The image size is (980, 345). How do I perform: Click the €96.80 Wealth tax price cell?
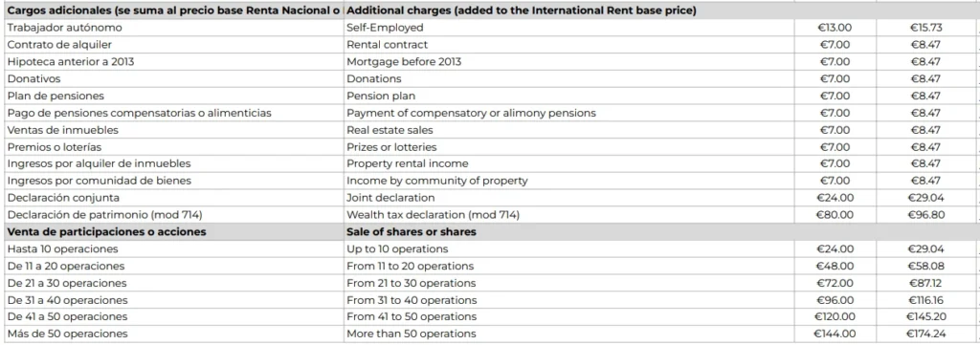coord(926,215)
